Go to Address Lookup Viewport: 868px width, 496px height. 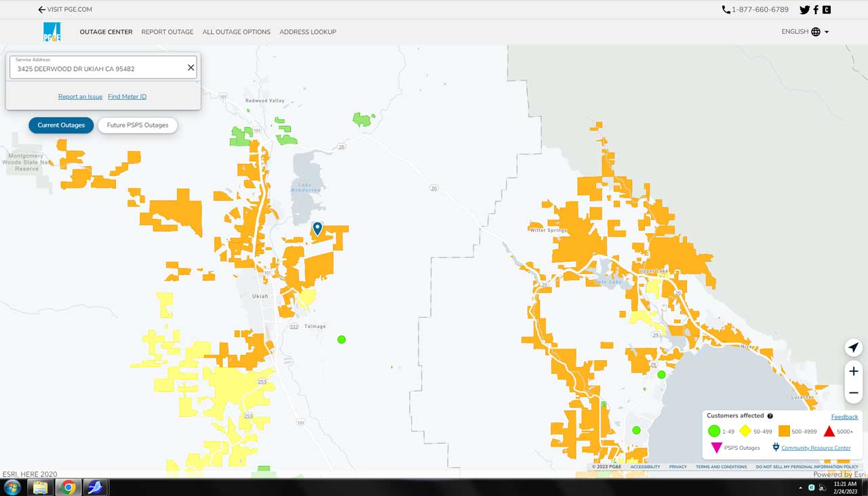point(308,32)
